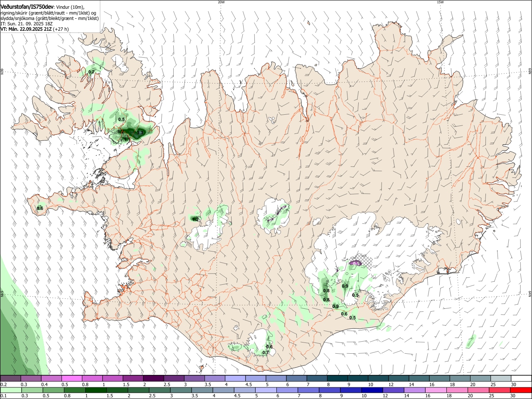Screen dimensions: 532x399
Task: Click the snow legend swatch between 8 and 9
Action: (337, 378)
